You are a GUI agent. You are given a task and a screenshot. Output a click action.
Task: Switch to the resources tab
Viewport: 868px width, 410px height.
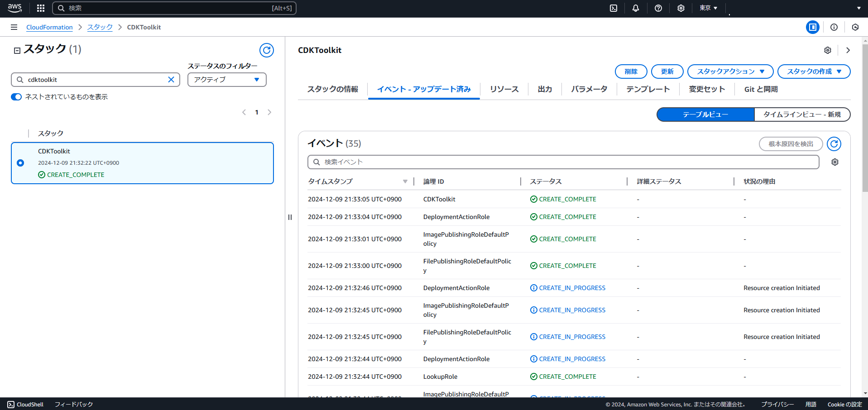[x=504, y=89]
